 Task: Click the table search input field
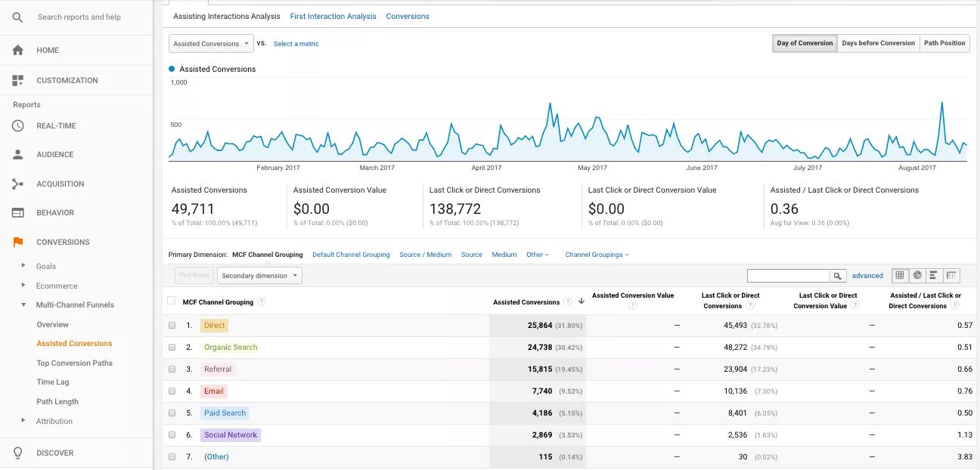789,276
